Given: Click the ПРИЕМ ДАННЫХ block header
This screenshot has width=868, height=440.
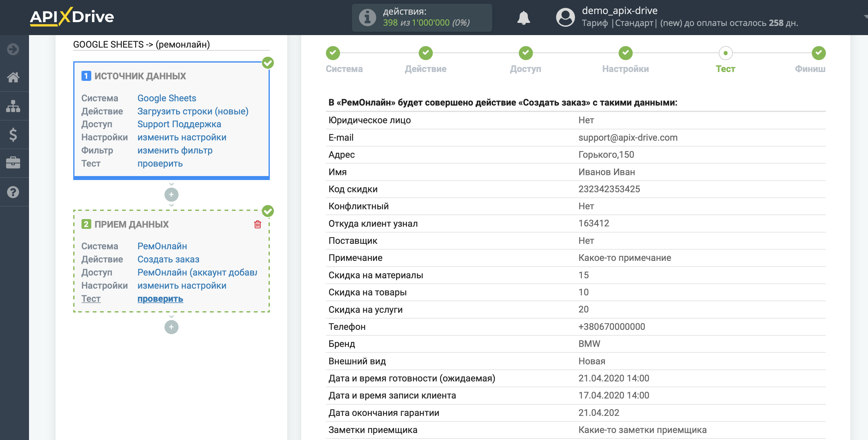Looking at the screenshot, I should click(x=132, y=224).
